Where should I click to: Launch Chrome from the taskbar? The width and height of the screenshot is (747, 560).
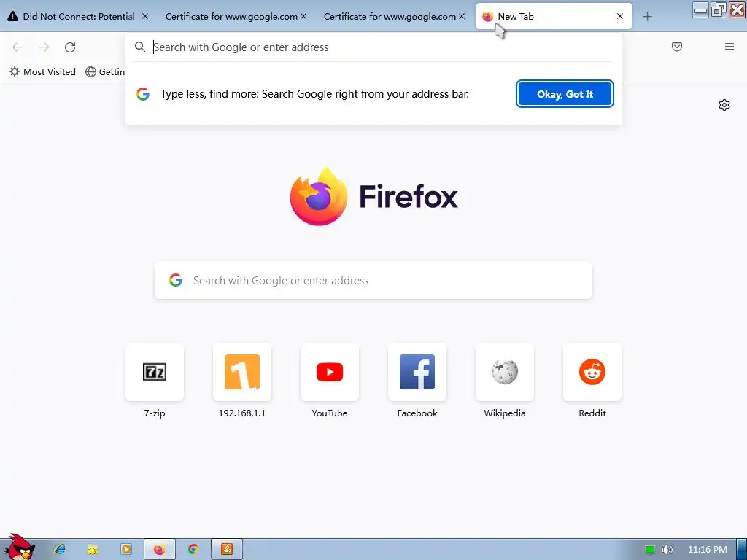[x=193, y=550]
